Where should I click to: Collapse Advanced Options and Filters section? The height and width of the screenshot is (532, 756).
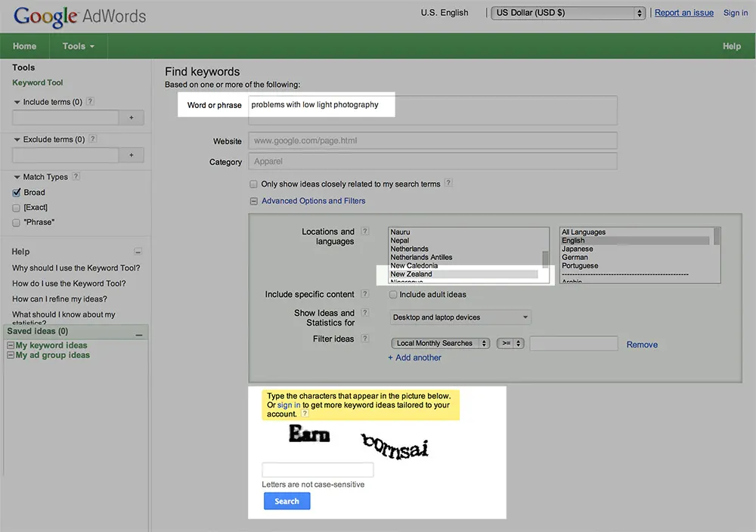[253, 202]
